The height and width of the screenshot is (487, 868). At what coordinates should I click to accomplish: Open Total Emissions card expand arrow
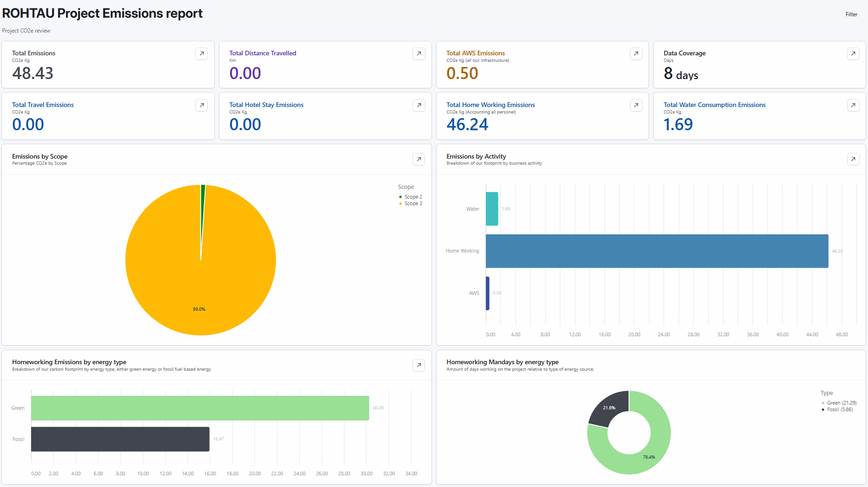(201, 53)
